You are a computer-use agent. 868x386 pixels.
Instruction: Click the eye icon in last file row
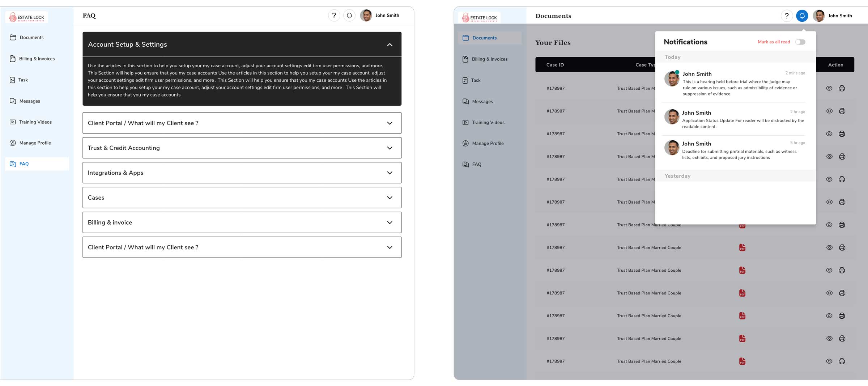pyautogui.click(x=829, y=361)
